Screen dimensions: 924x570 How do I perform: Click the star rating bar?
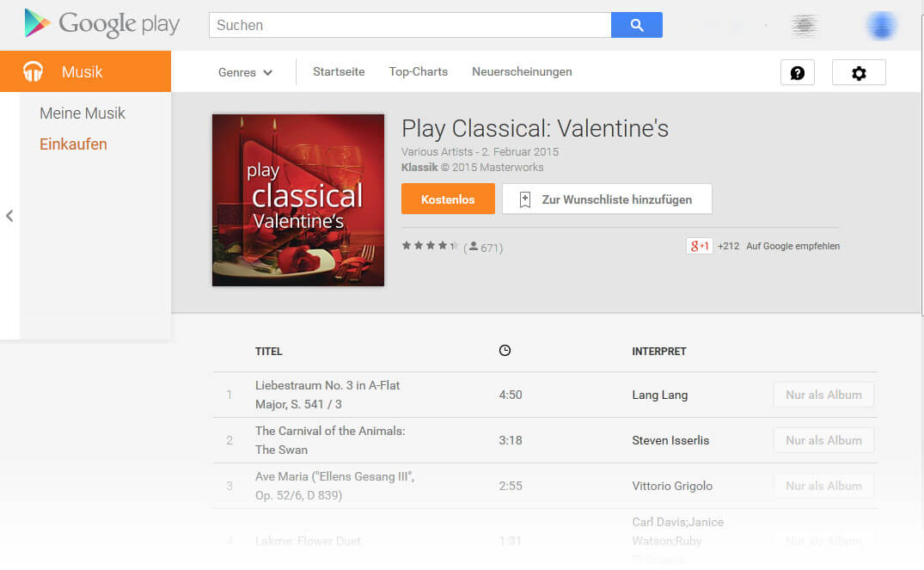pos(430,246)
